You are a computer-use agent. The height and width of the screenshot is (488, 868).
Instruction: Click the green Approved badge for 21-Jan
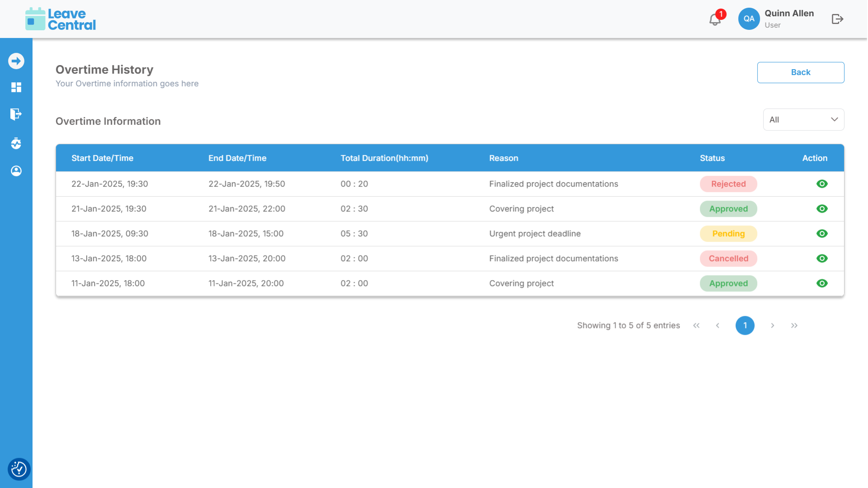click(x=728, y=209)
